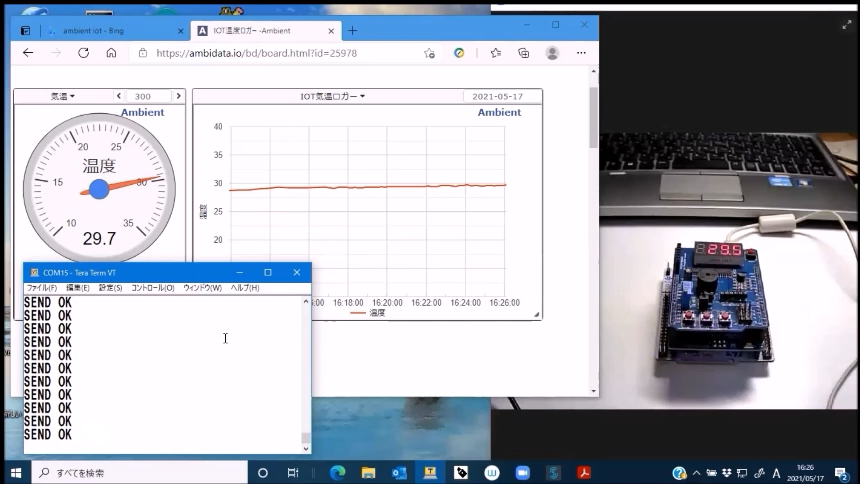860x484 pixels.
Task: Expand the 気温 gauge panel dropdown
Action: pos(63,97)
